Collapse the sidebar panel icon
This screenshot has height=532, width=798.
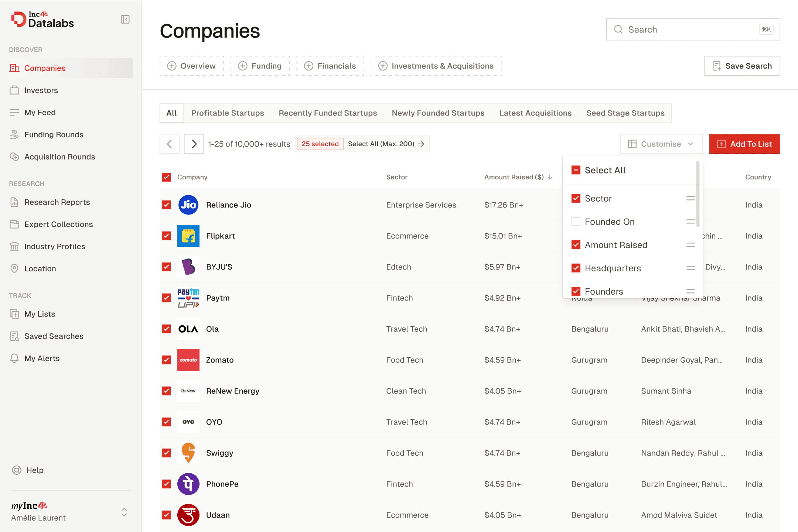[x=125, y=19]
